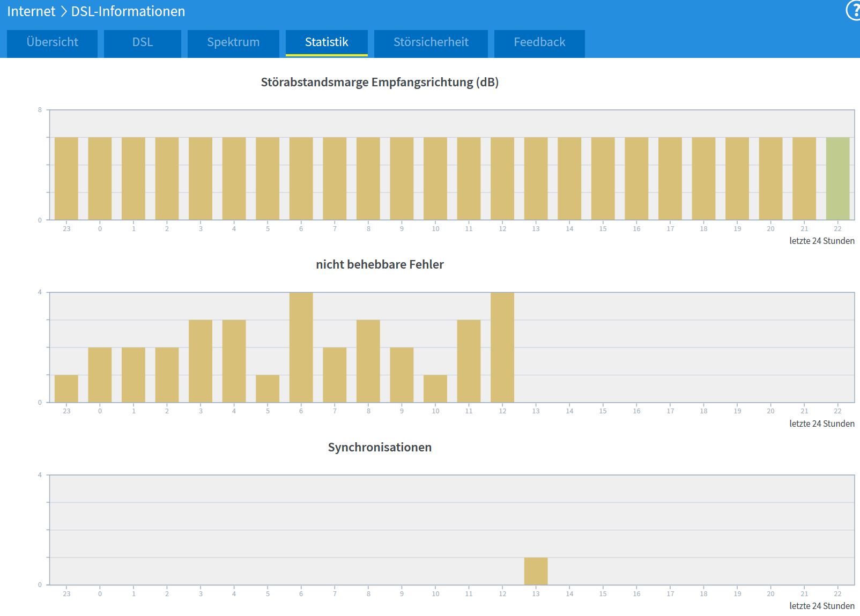Click the hour 23 bar in nicht behebbare Fehler chart
The width and height of the screenshot is (860, 616).
point(66,389)
